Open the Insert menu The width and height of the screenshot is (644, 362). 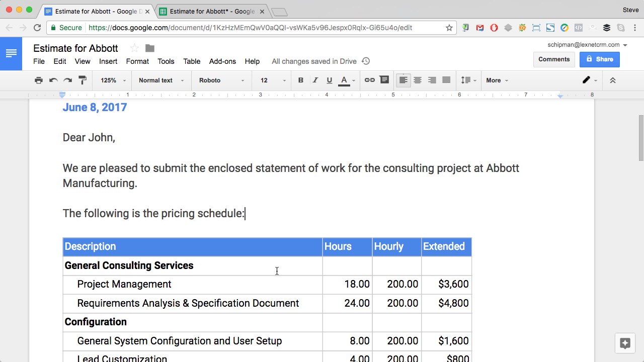coord(108,61)
